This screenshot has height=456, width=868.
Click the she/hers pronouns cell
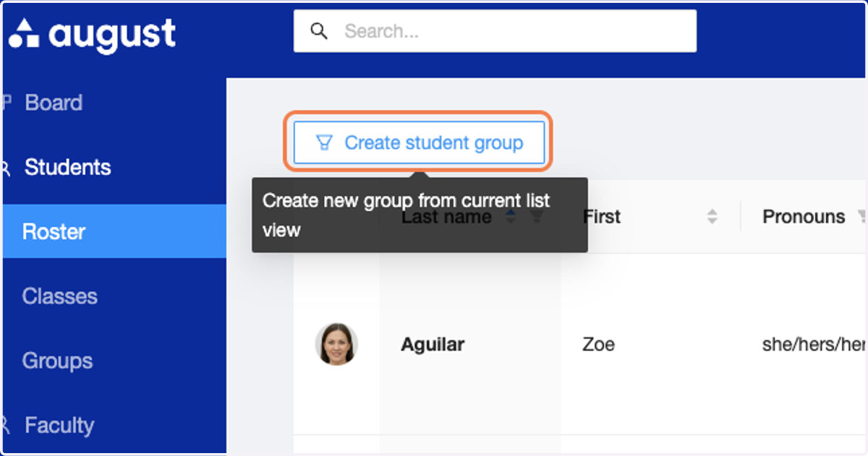coord(814,344)
